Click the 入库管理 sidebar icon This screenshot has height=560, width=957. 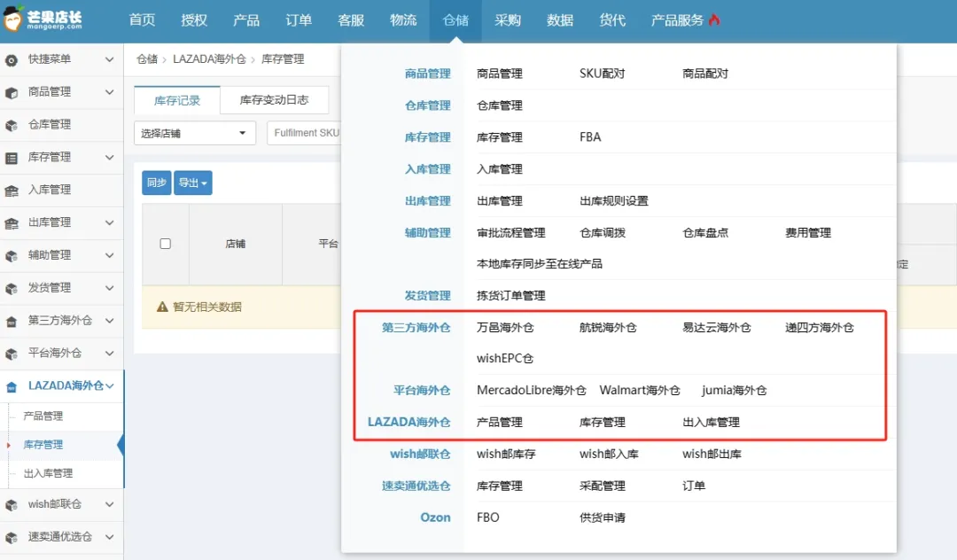pyautogui.click(x=11, y=191)
